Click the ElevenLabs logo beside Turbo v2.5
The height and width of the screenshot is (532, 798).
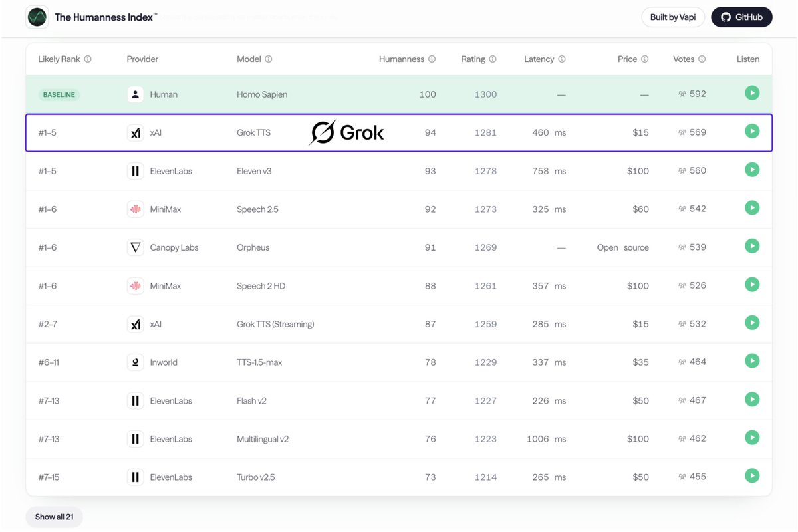pyautogui.click(x=136, y=477)
